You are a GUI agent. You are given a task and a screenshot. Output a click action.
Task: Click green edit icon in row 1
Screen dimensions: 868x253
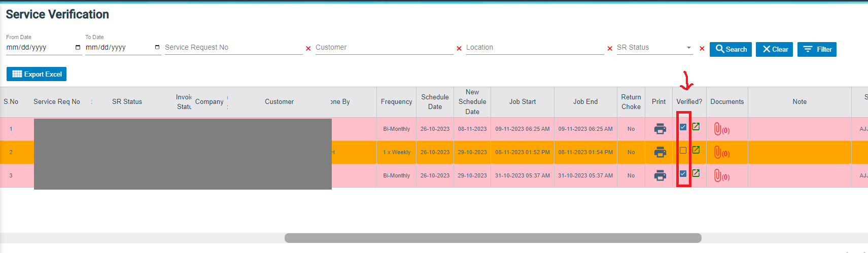pyautogui.click(x=696, y=127)
